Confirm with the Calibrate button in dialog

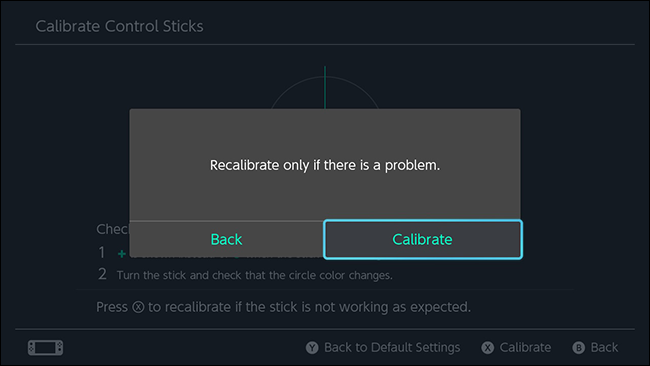[x=422, y=240]
